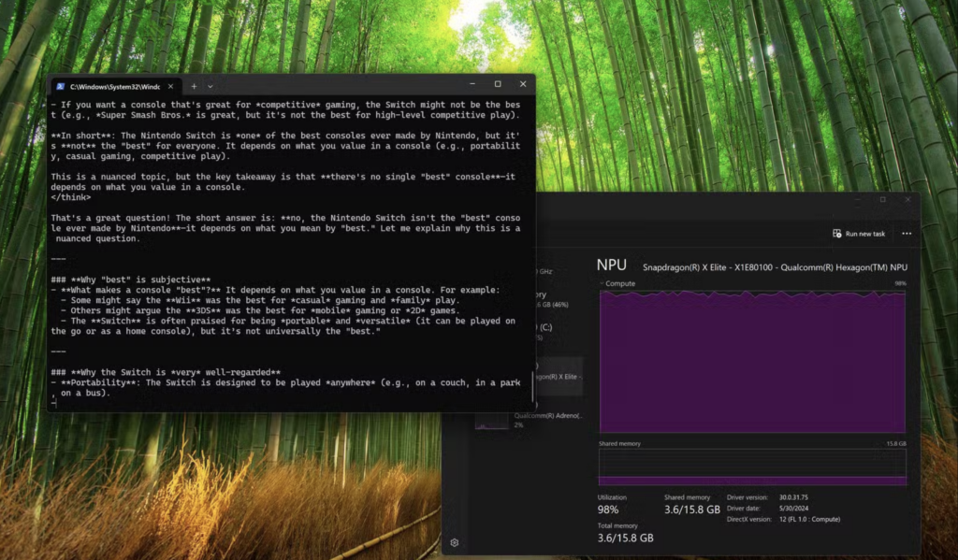Click the PowerShell icon on terminal tab
This screenshot has height=560, width=958.
coord(60,86)
